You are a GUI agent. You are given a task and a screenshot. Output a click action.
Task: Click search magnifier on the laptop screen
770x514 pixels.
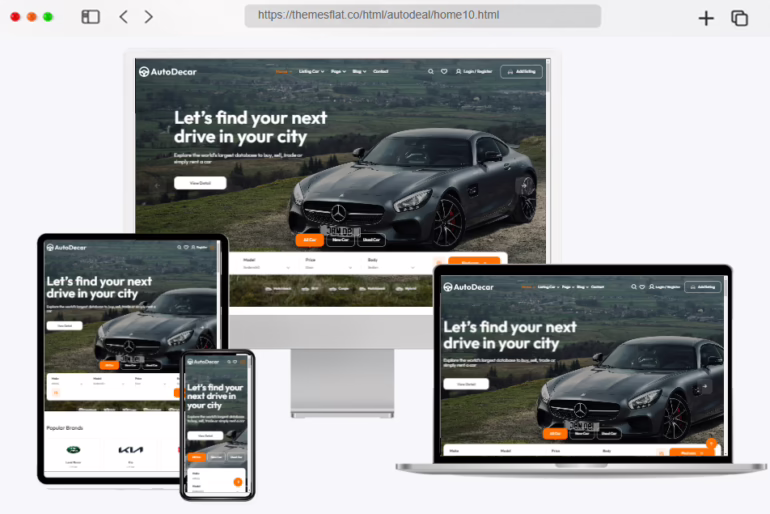point(633,287)
